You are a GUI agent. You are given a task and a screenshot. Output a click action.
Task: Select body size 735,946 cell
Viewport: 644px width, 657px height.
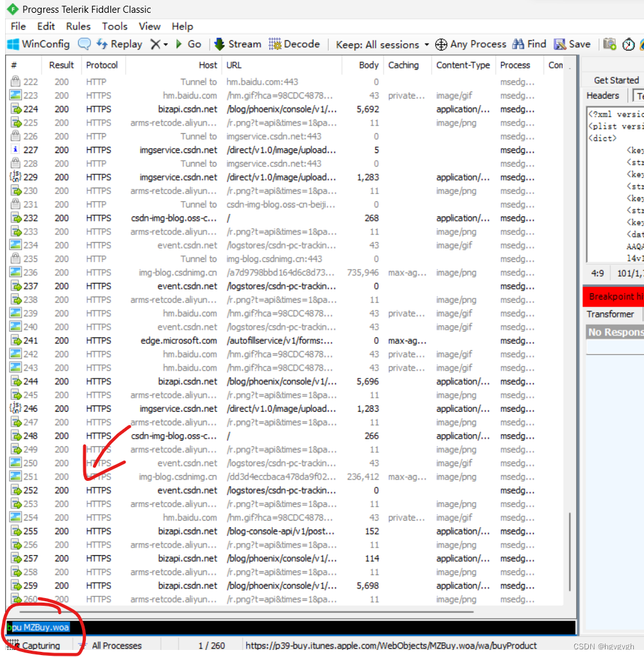363,272
